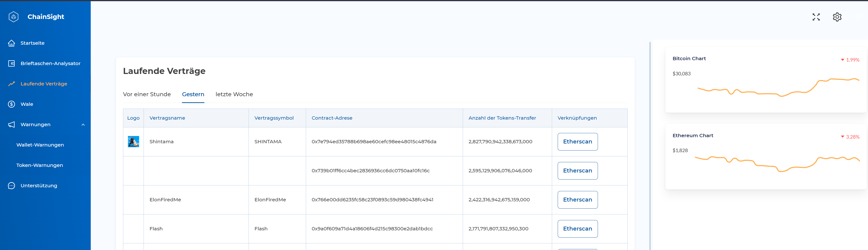Screen dimensions: 868x250
Task: Click the Shintama token logo thumbnail
Action: coord(134,142)
